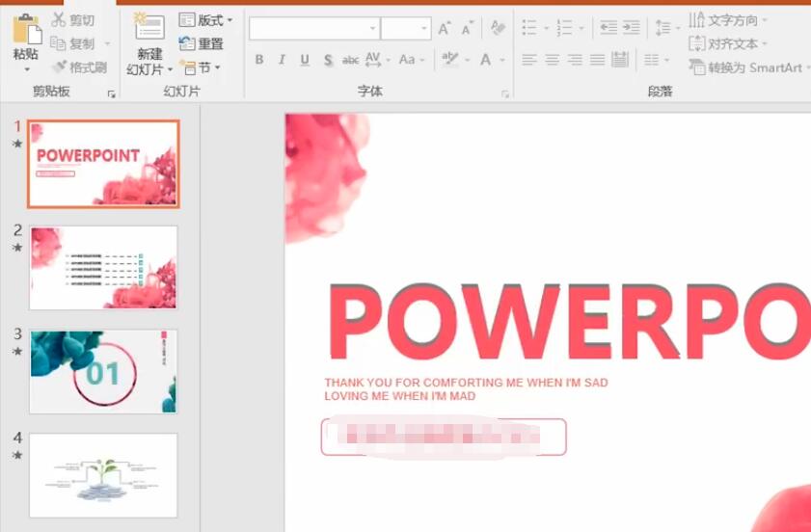Click the Align Text button
Screen dimensions: 811x532
pyautogui.click(x=728, y=43)
